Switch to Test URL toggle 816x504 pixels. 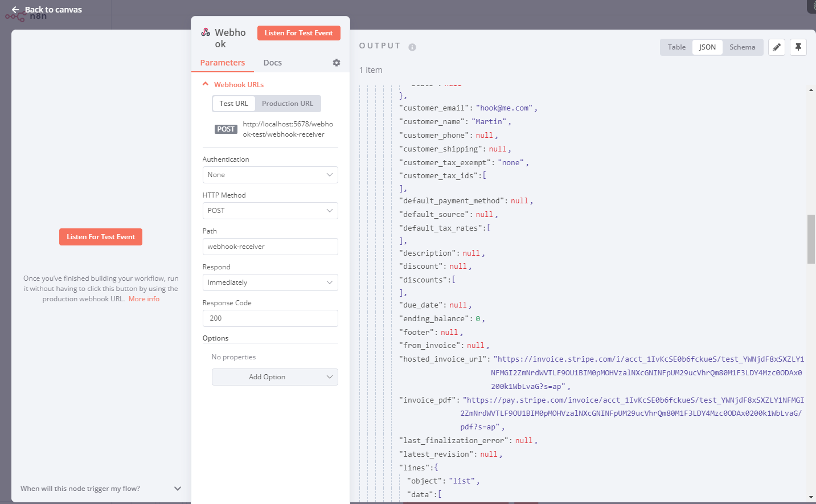pyautogui.click(x=233, y=104)
